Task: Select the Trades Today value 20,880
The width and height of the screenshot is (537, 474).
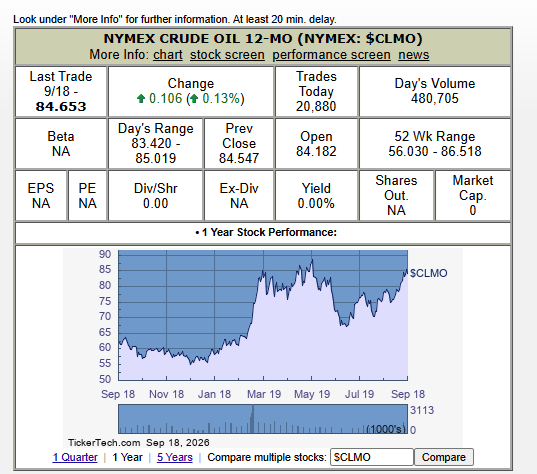Action: click(316, 107)
